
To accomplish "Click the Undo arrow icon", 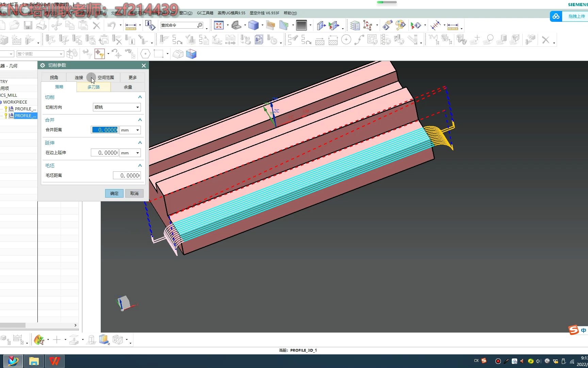I will tap(111, 25).
